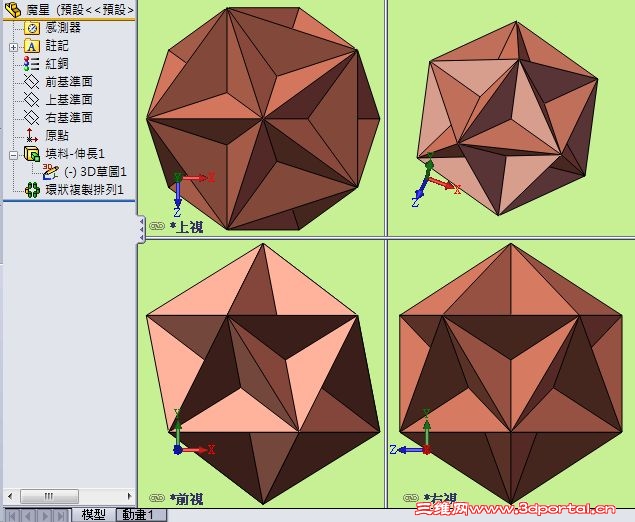635x522 pixels.
Task: Click the coordinate triad in the top view
Action: [x=192, y=194]
